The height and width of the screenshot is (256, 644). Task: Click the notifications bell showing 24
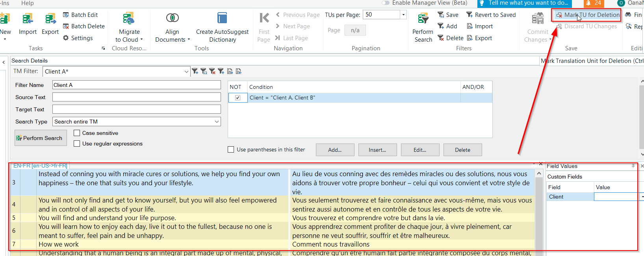point(594,3)
